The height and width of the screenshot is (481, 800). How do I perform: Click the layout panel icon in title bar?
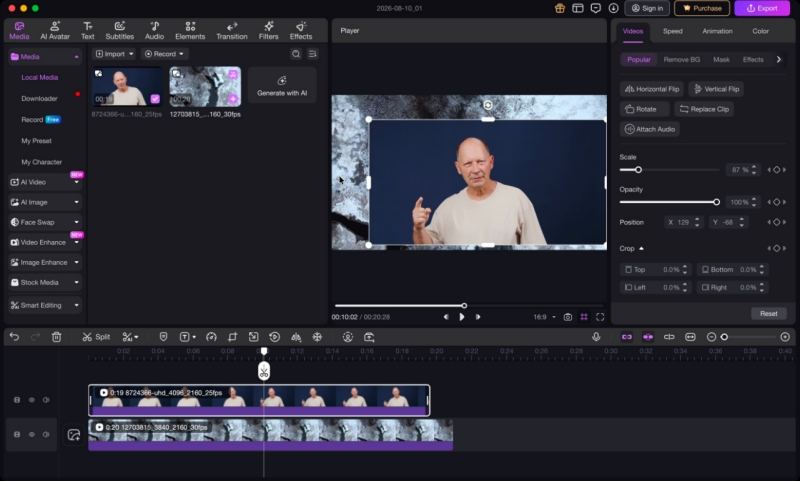[x=578, y=8]
